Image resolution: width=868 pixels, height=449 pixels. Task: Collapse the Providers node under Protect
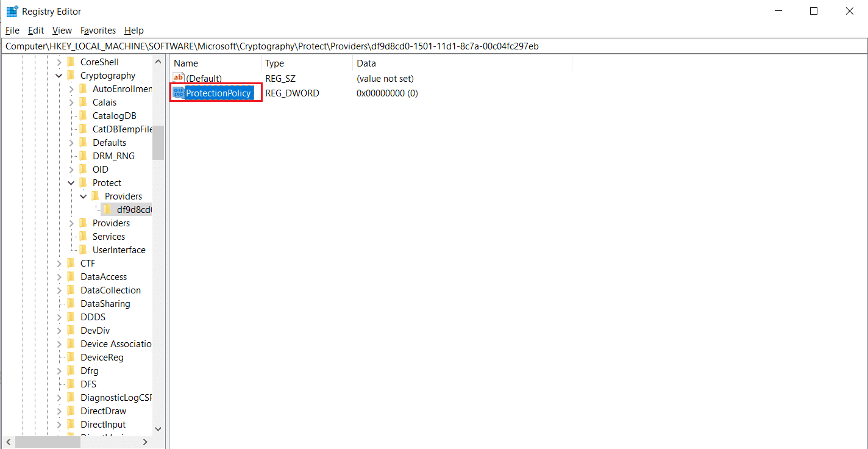(84, 196)
